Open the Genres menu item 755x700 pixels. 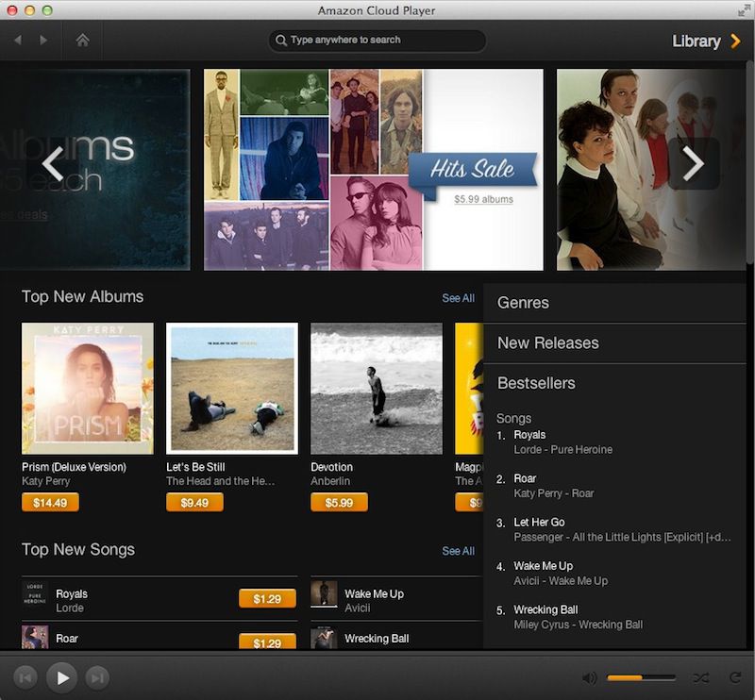click(x=525, y=303)
